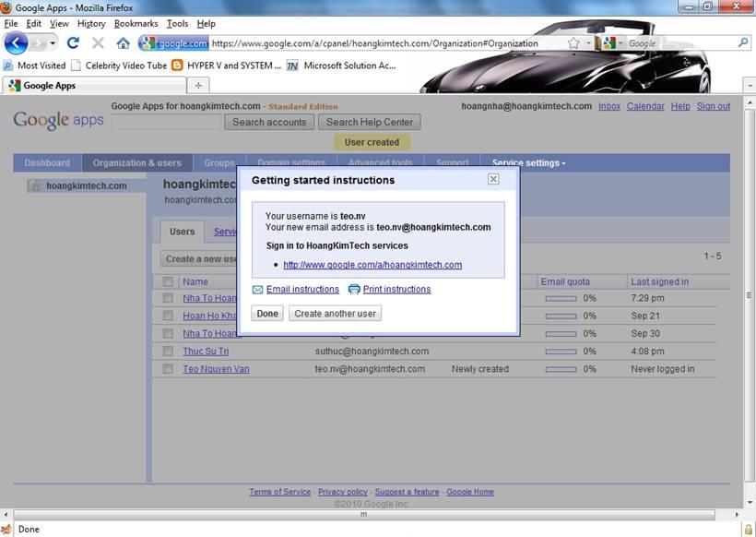Open Microsoft Solution Ac... bookmark
The image size is (756, 537).
[x=341, y=66]
